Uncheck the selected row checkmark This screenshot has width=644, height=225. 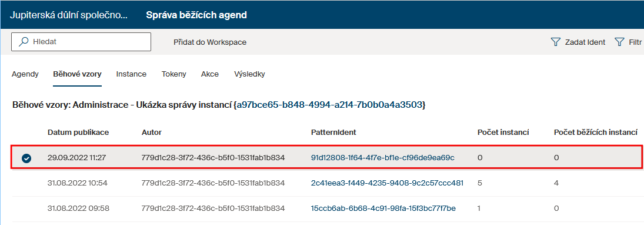pyautogui.click(x=26, y=158)
